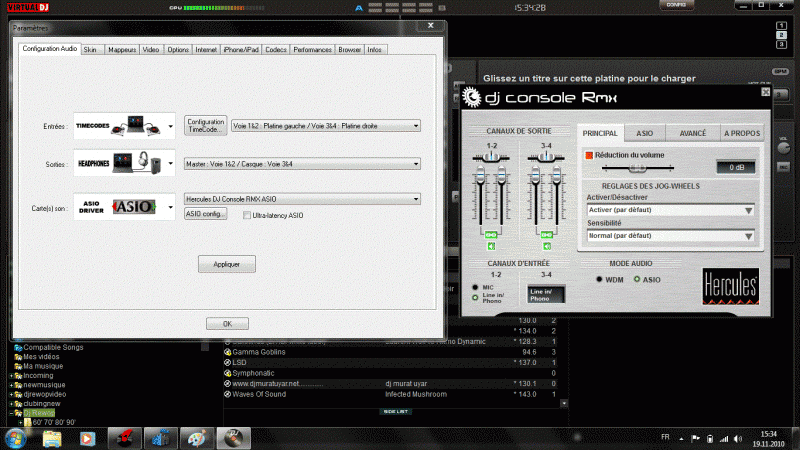Toggle Réduction du volume checkbox
This screenshot has width=800, height=450.
click(x=588, y=155)
